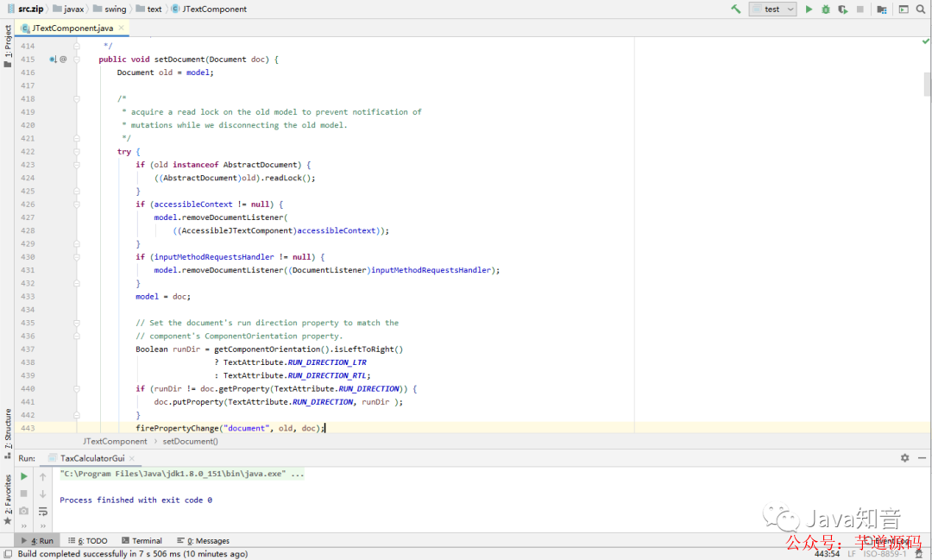Open the 2: Favorites tool window

(x=7, y=498)
